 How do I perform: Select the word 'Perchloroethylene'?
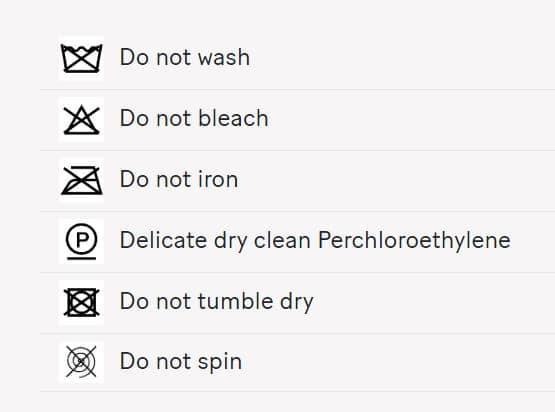(x=414, y=241)
